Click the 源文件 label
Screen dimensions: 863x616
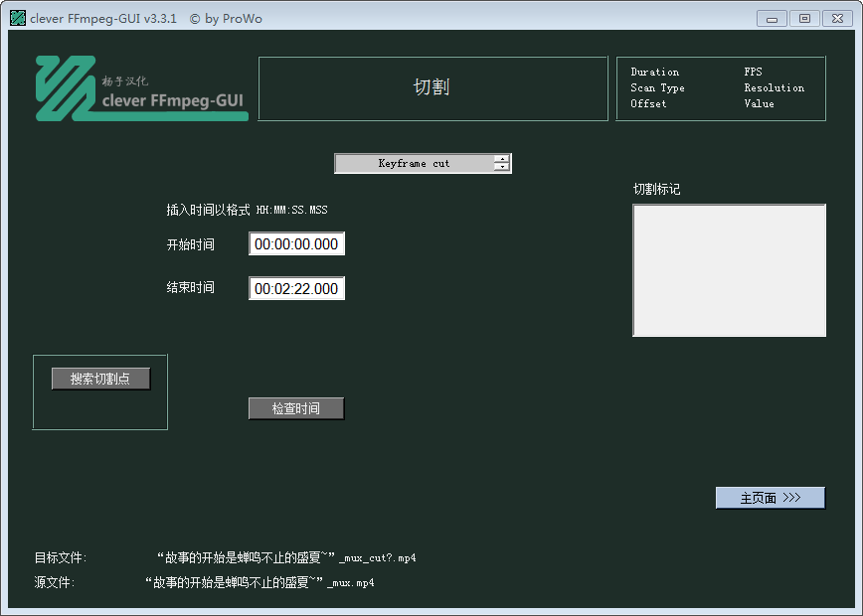(55, 582)
